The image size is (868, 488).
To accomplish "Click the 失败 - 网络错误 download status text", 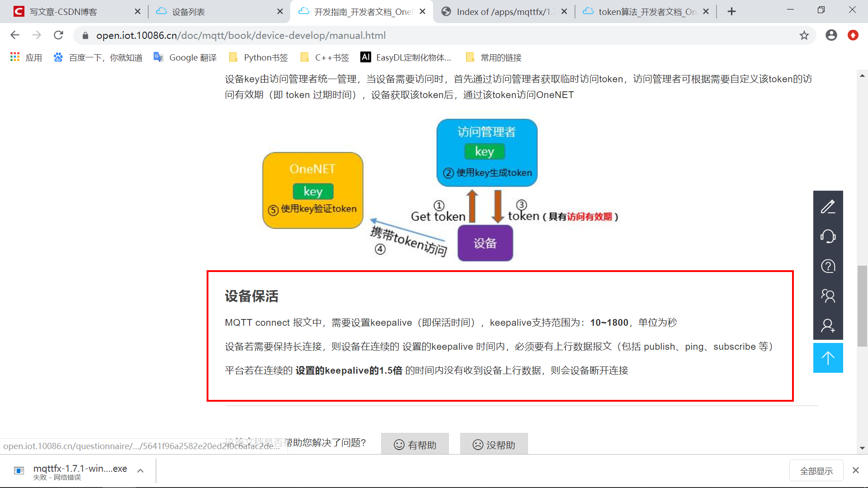I will pos(57,478).
